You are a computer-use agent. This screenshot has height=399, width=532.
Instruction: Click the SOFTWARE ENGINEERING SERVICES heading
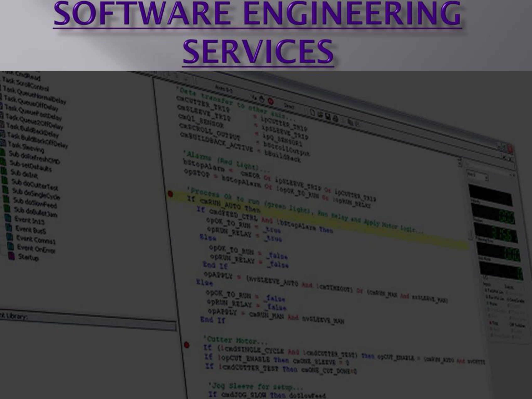pos(257,34)
